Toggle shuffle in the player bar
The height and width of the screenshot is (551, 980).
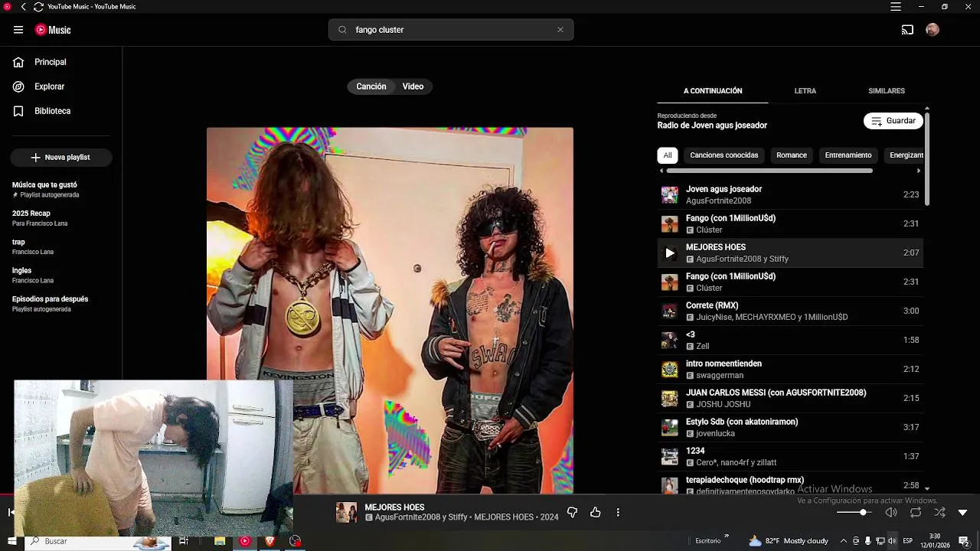[x=939, y=513]
